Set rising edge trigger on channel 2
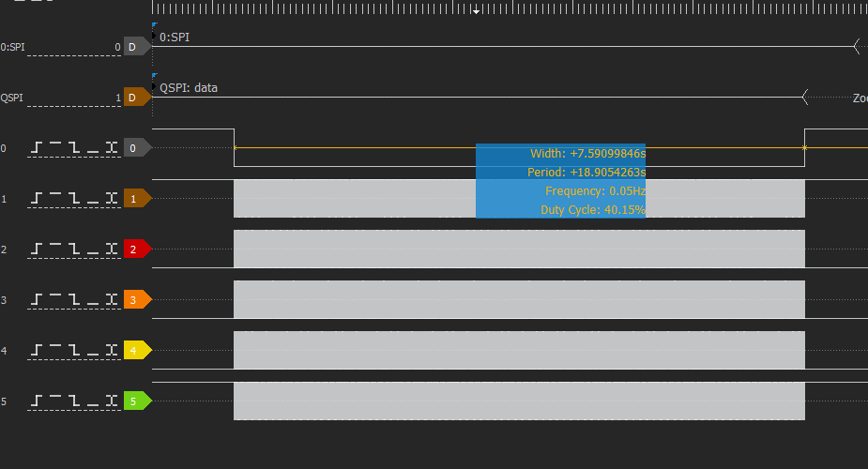Image resolution: width=868 pixels, height=469 pixels. click(x=36, y=249)
